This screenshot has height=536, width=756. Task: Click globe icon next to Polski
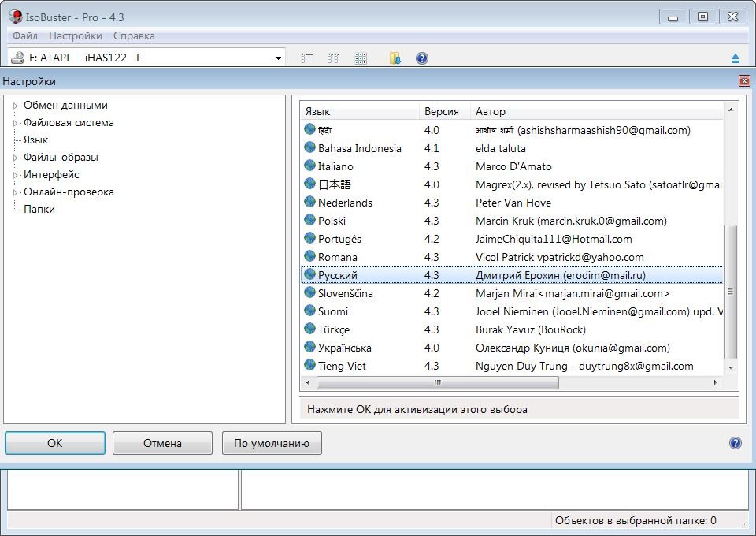tap(310, 221)
